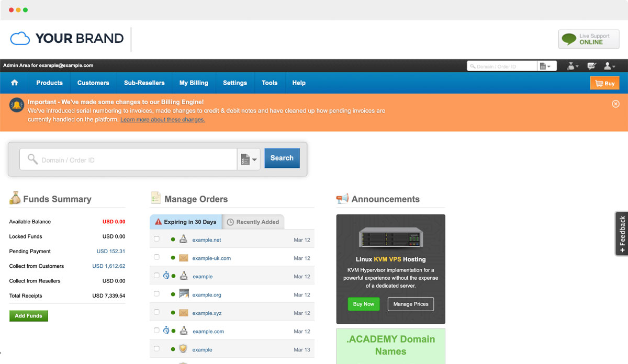Open the Settings menu
Viewport: 628px width, 364px height.
(235, 83)
